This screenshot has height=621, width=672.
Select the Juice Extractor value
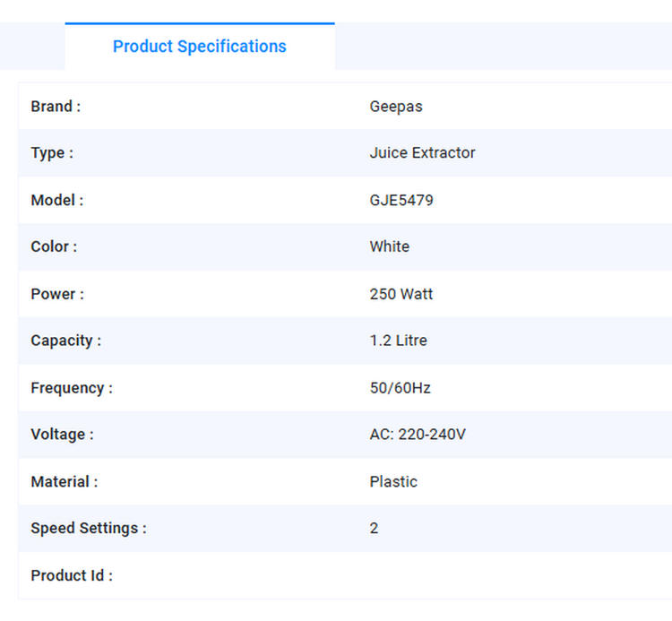point(422,153)
